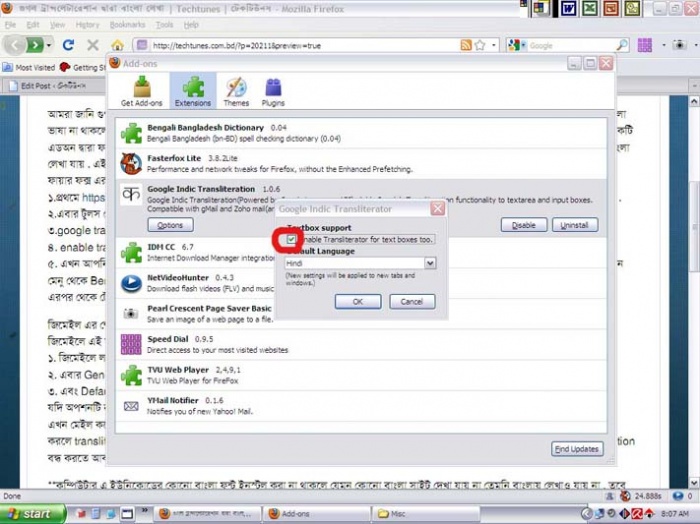Select the IDM CC extension puzzle icon

click(x=131, y=252)
